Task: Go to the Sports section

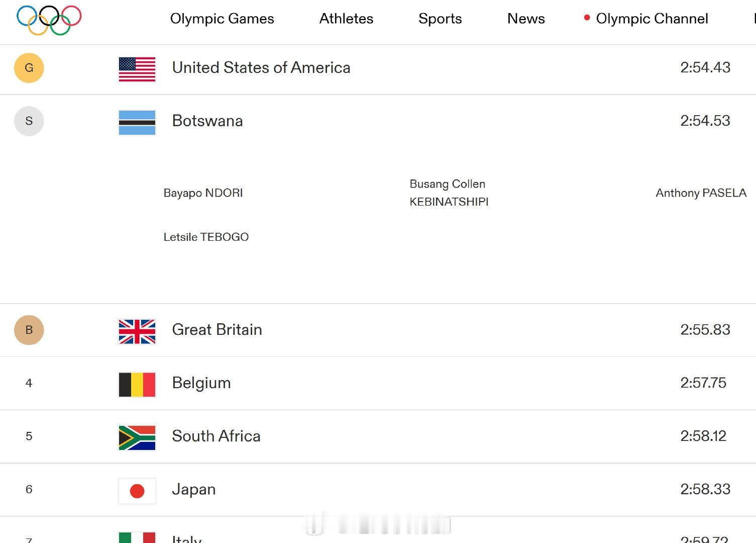Action: point(440,19)
